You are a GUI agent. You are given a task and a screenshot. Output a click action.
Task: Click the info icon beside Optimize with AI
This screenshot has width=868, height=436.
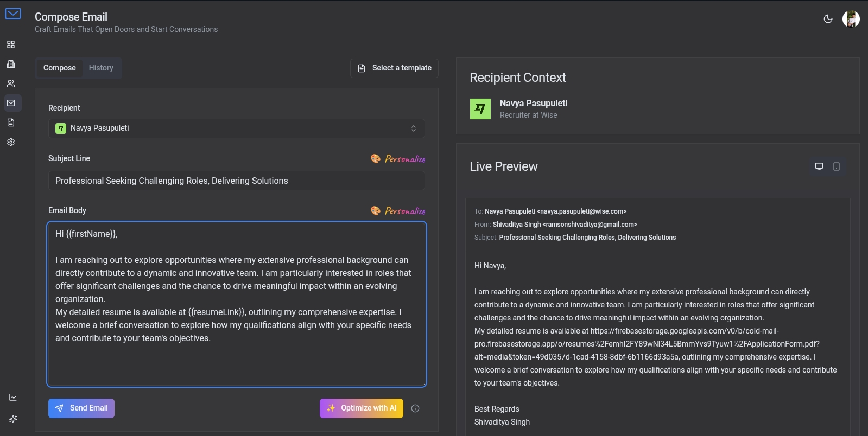click(415, 408)
